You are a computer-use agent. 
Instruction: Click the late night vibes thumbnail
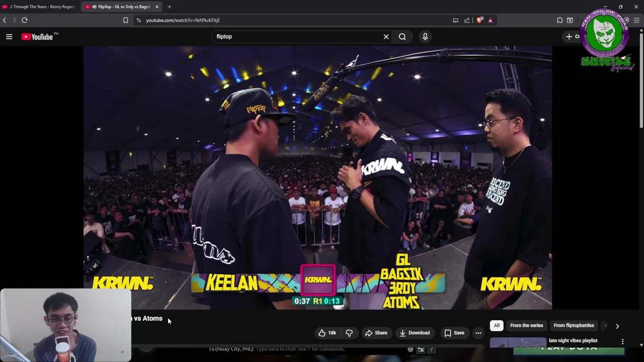(x=518, y=342)
